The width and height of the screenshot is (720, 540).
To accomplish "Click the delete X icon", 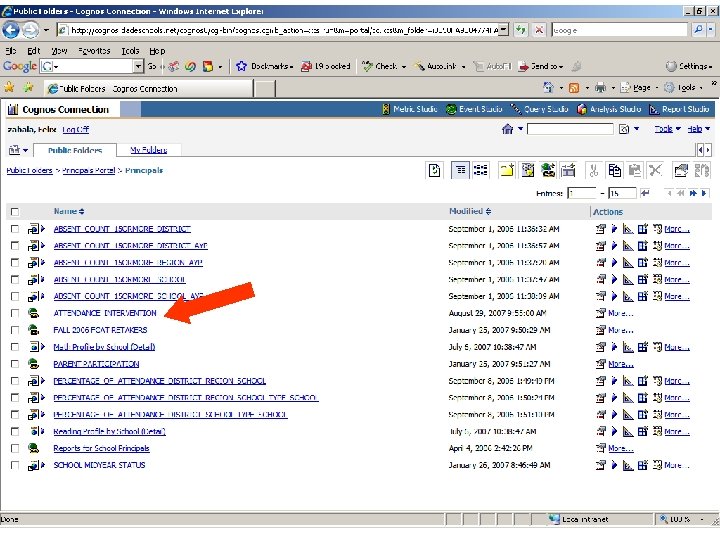I will pyautogui.click(x=655, y=171).
